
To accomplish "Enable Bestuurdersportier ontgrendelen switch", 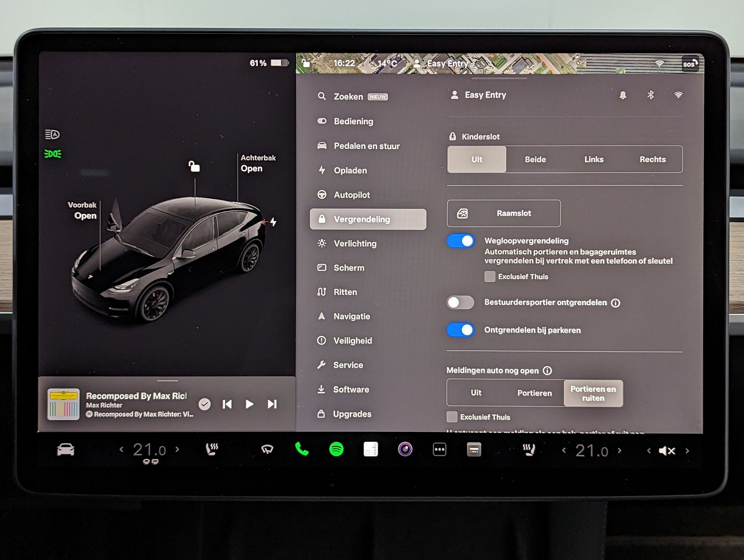I will coord(460,302).
